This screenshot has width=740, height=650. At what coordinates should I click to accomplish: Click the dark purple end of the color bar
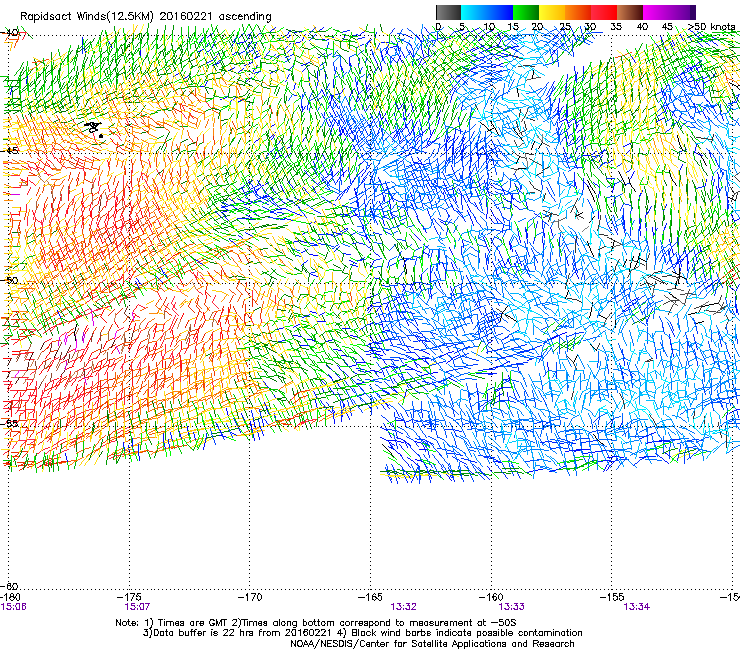point(693,12)
